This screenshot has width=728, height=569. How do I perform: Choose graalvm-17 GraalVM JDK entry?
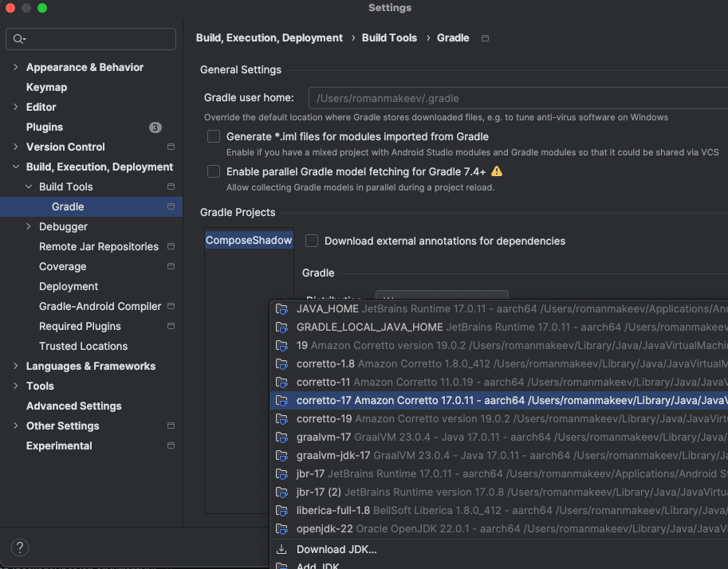pyautogui.click(x=323, y=437)
